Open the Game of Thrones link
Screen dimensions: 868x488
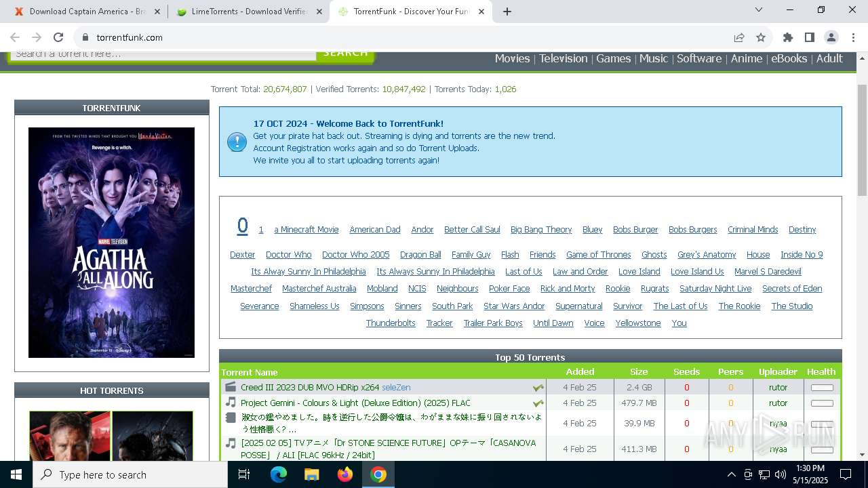click(598, 255)
